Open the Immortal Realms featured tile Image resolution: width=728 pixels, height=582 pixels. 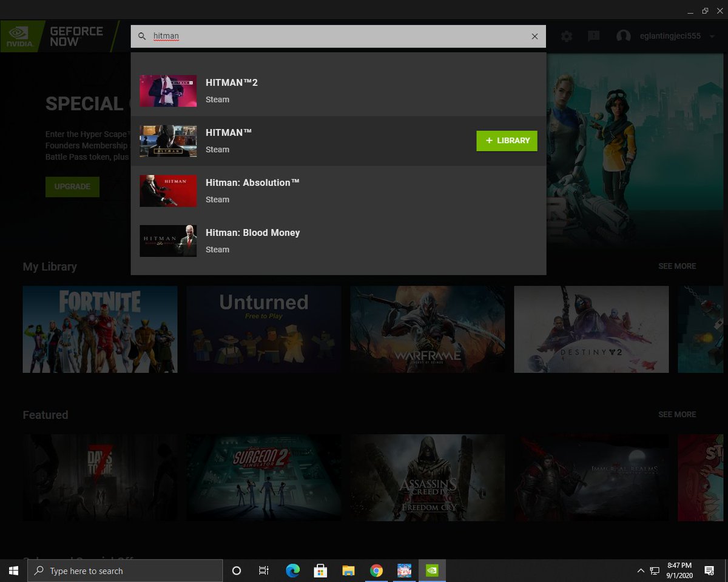point(591,478)
